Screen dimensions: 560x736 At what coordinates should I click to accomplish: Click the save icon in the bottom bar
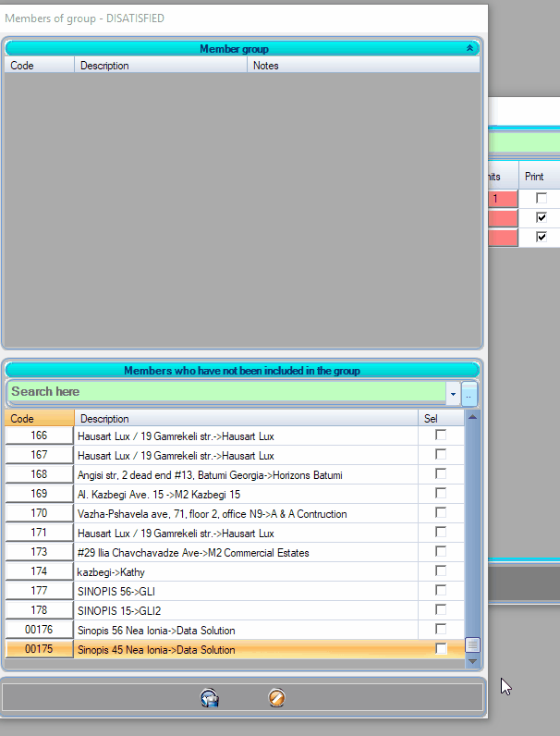coord(210,698)
